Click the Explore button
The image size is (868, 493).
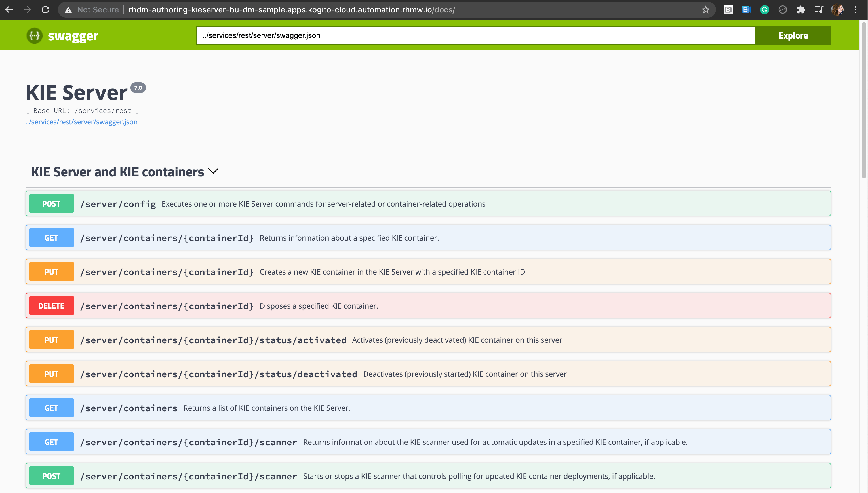[793, 35]
